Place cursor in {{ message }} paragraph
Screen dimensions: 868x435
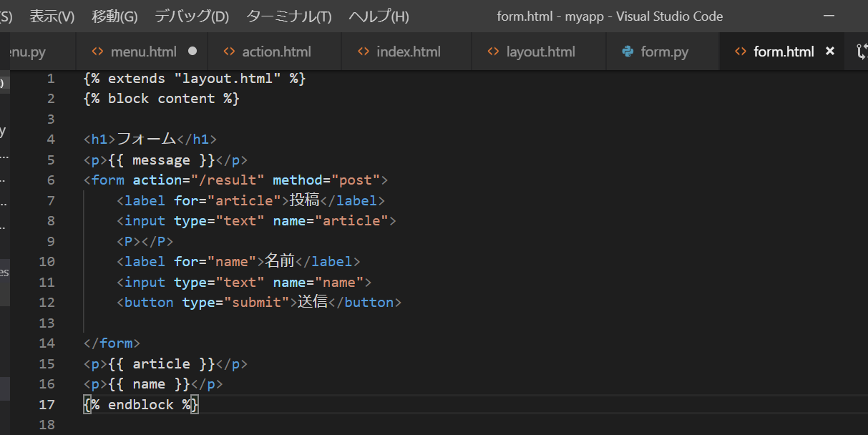click(165, 160)
